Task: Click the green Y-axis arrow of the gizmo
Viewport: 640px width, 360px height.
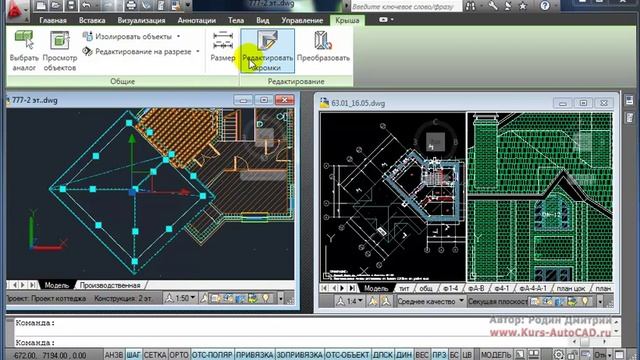Action: [x=132, y=139]
